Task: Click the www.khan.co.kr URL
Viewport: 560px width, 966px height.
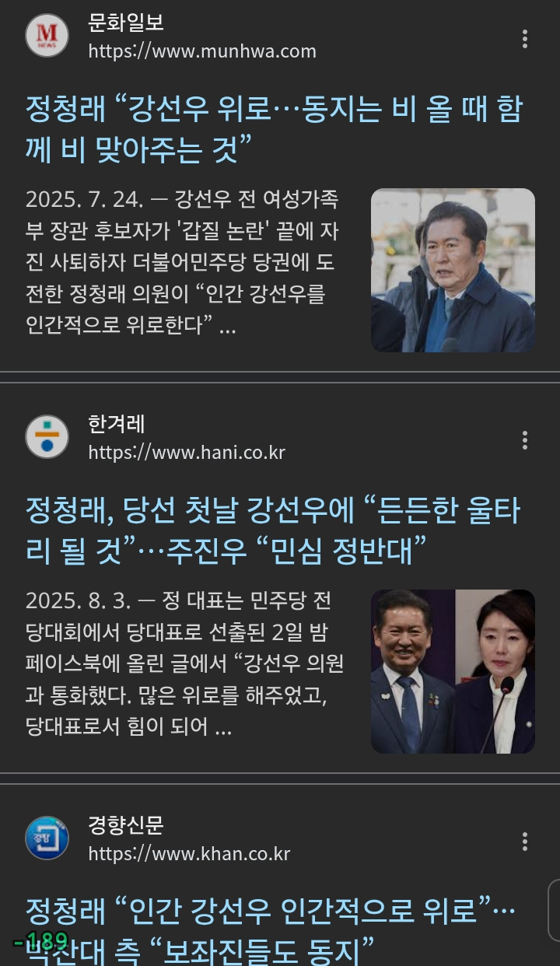Action: [189, 854]
